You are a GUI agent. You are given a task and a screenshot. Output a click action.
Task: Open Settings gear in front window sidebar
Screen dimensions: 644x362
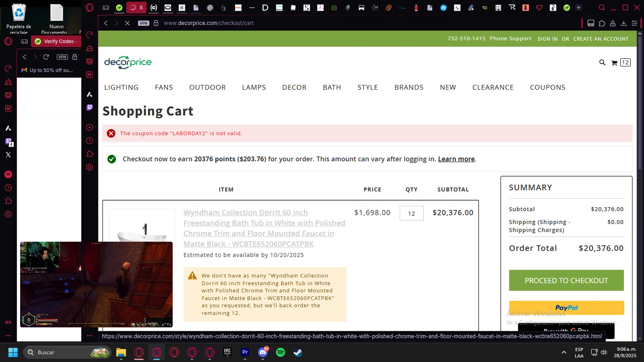click(89, 167)
